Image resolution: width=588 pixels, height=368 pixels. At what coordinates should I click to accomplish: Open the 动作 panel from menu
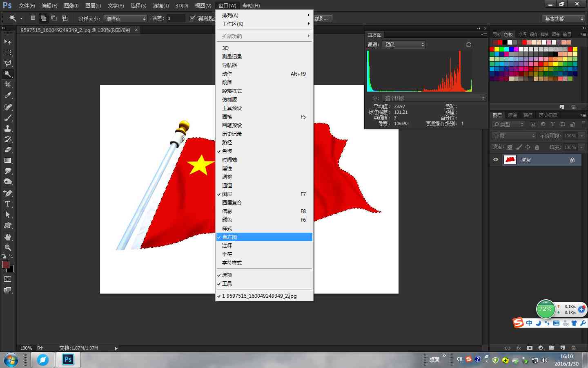coord(264,74)
